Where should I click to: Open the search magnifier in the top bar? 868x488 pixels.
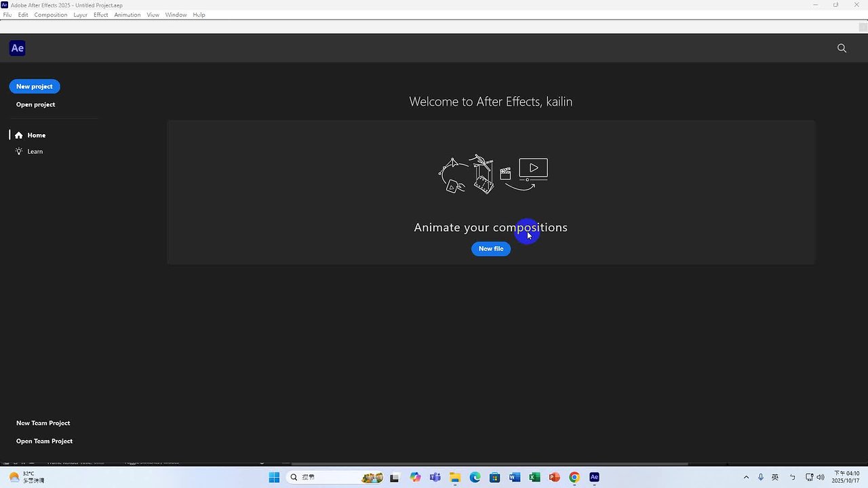842,48
